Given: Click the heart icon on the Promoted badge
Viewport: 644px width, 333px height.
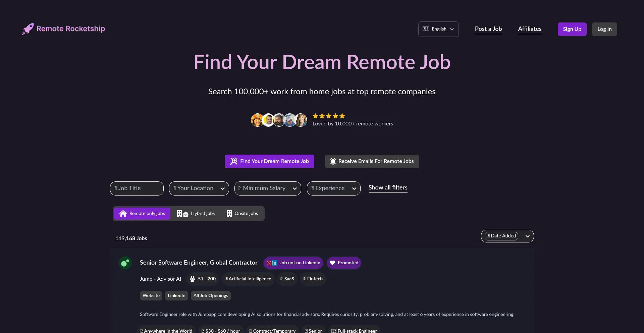Looking at the screenshot, I should pyautogui.click(x=332, y=263).
